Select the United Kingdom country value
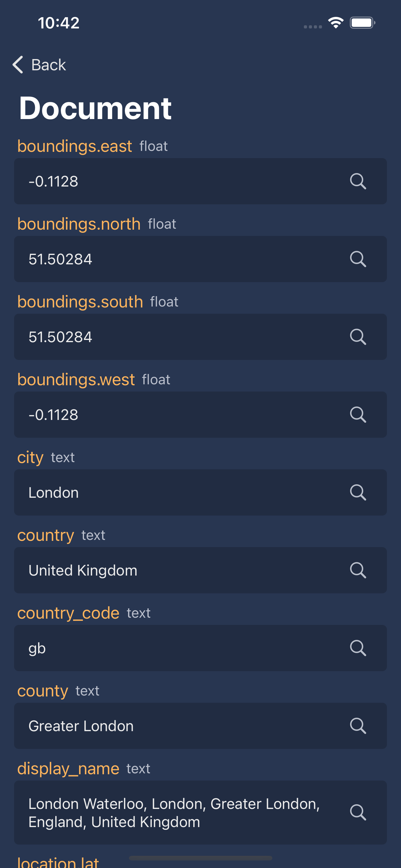Image resolution: width=401 pixels, height=868 pixels. tap(83, 571)
